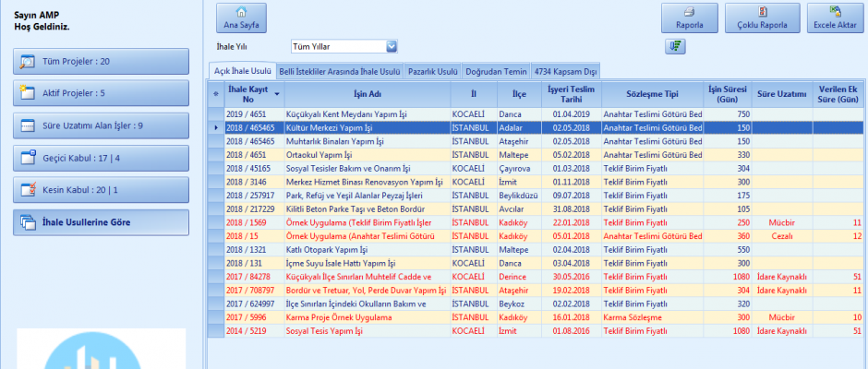This screenshot has height=369, width=868.
Task: Click the asterisk row selector column header
Action: pyautogui.click(x=216, y=94)
